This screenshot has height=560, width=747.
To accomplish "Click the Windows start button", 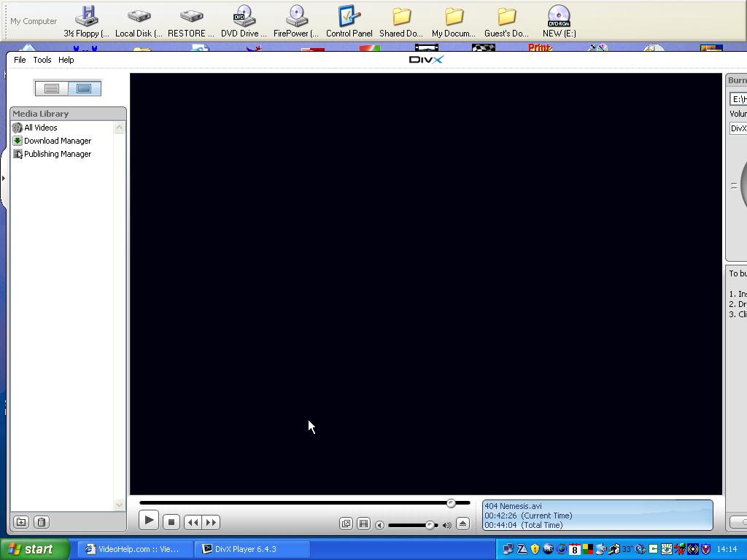I will click(x=35, y=549).
